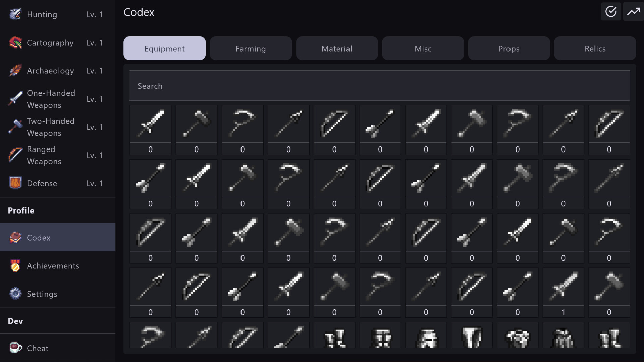Click the checkmark icon in the top right

pos(611,11)
